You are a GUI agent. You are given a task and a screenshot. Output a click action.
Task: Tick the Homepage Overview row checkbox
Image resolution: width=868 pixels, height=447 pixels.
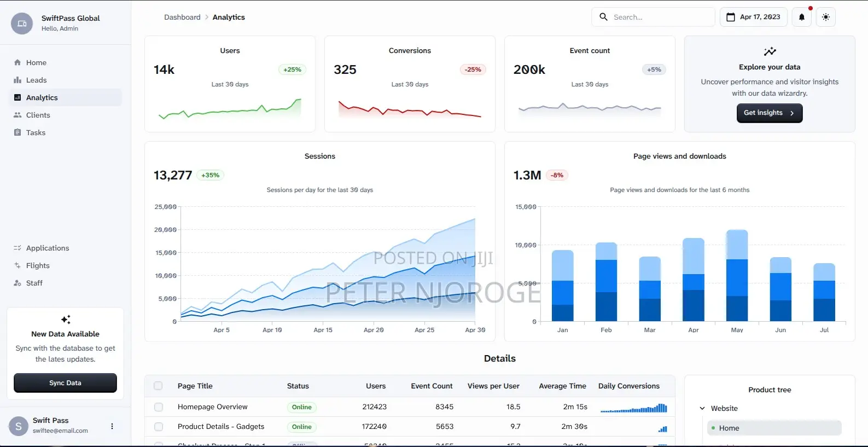159,407
